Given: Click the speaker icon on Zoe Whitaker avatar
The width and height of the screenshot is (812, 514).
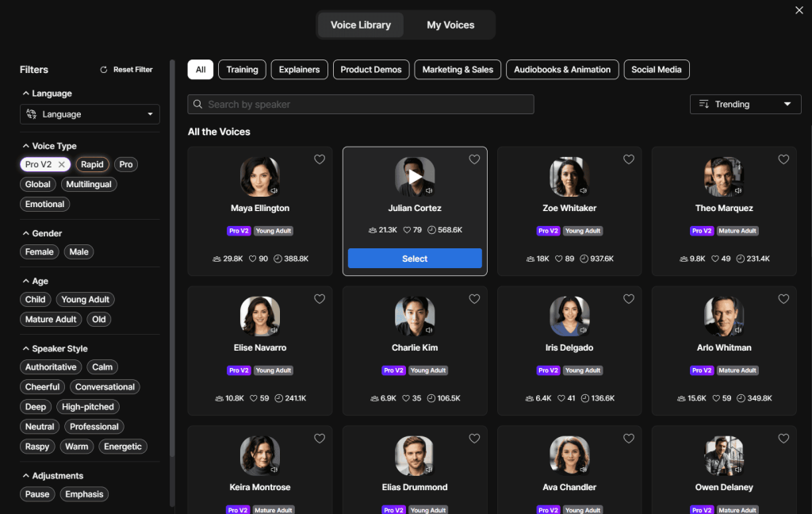Looking at the screenshot, I should [x=584, y=190].
